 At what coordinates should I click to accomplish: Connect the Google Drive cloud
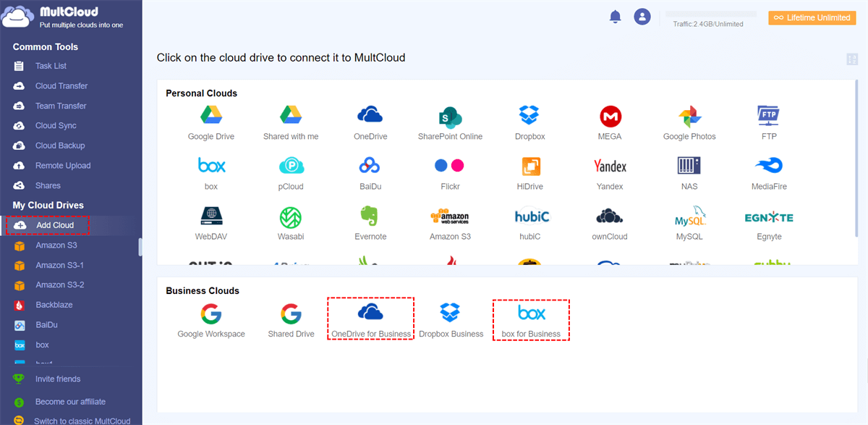tap(210, 122)
